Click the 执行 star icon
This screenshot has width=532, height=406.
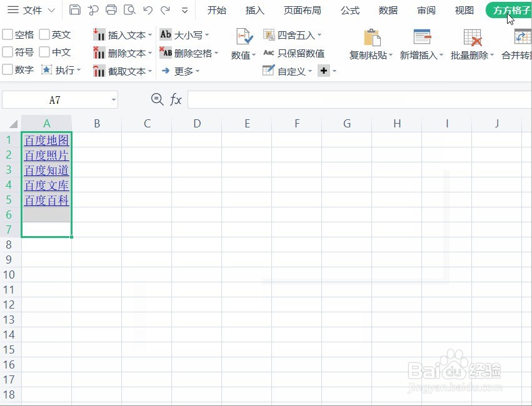pyautogui.click(x=46, y=70)
